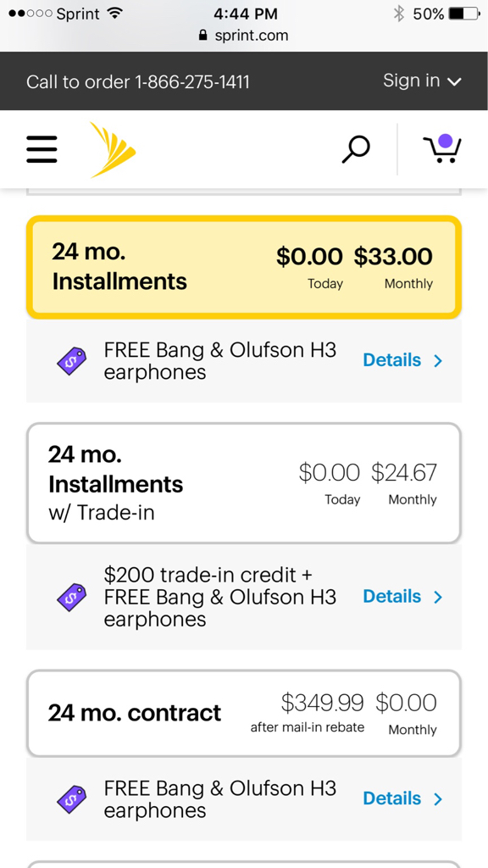Open the search magnifier icon
The width and height of the screenshot is (488, 868).
355,149
